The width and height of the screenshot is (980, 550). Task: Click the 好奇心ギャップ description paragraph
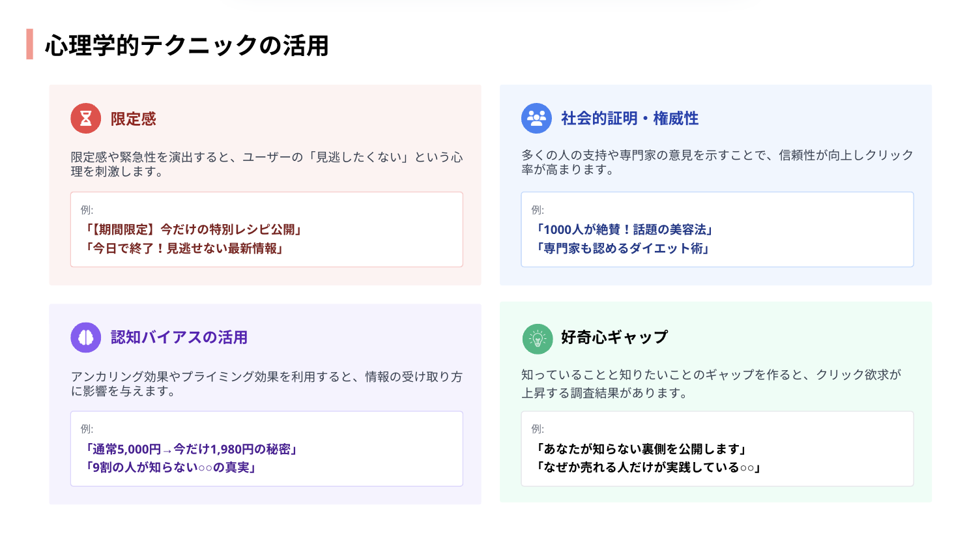click(x=711, y=384)
